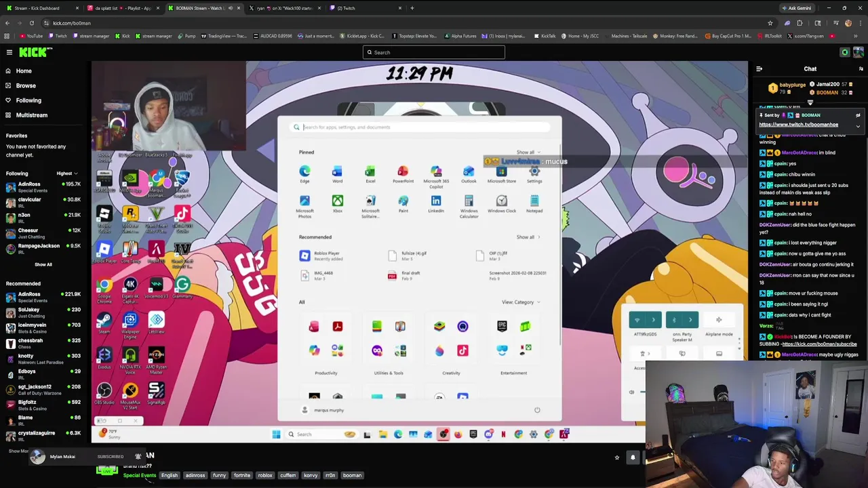Screen dimensions: 868x488
Task: Open LinkedIn from pinned Start apps
Action: (x=436, y=204)
